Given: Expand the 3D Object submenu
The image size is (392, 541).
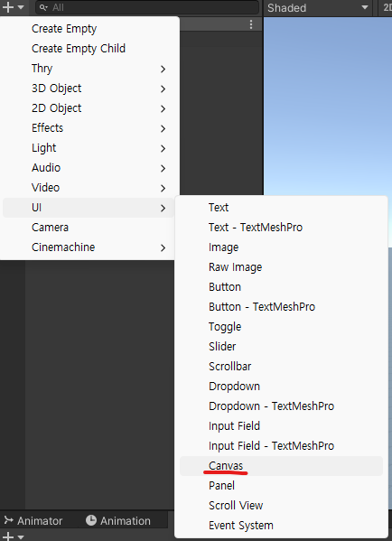Looking at the screenshot, I should tap(88, 89).
